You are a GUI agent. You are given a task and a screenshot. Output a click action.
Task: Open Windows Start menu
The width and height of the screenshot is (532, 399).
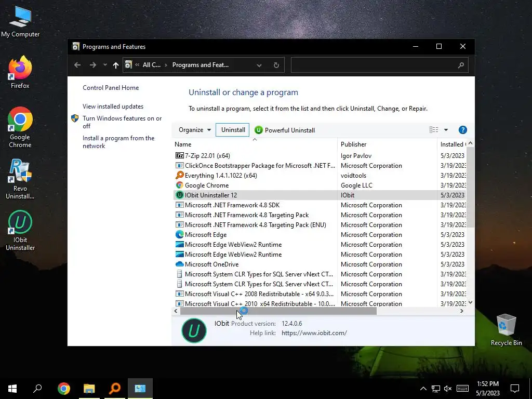(x=12, y=389)
